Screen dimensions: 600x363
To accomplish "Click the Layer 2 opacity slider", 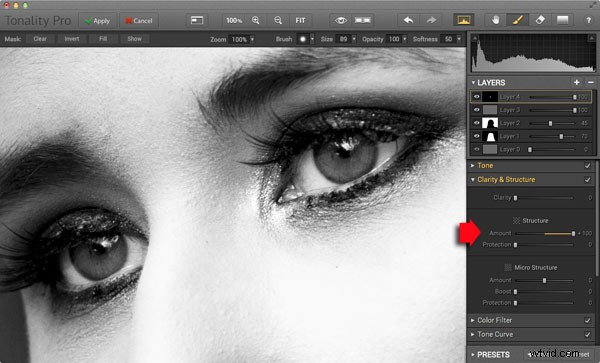I will point(552,123).
